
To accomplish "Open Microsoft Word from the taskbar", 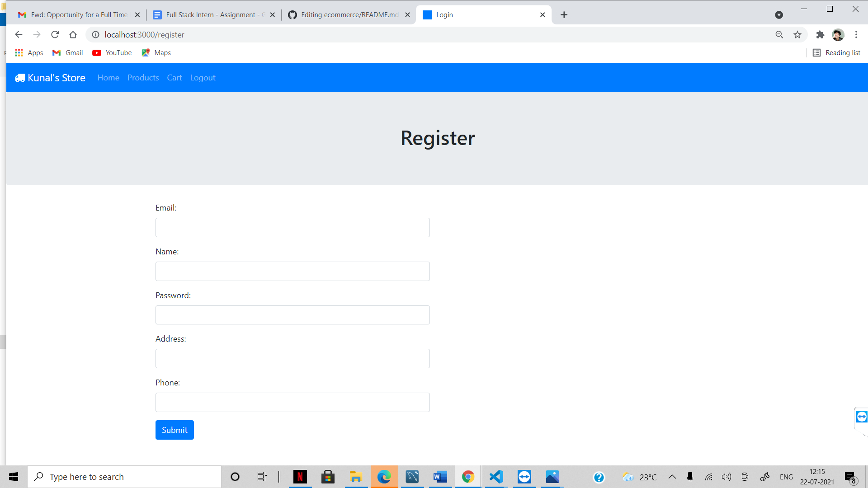I will [440, 477].
